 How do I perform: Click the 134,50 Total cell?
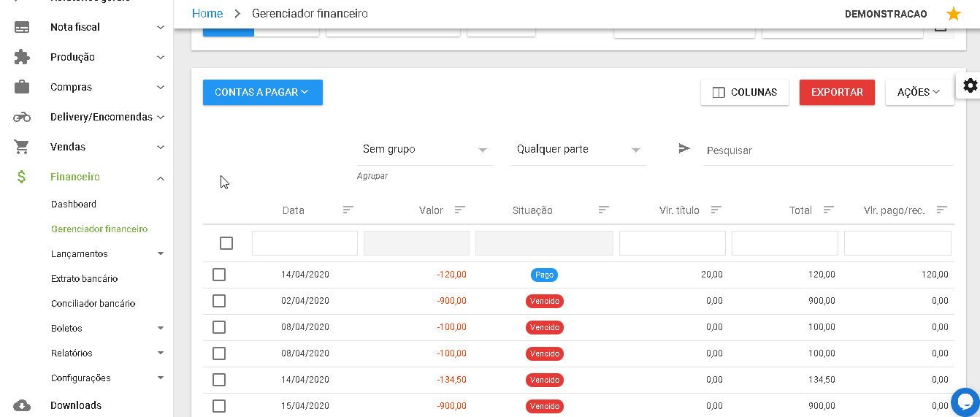coord(822,380)
